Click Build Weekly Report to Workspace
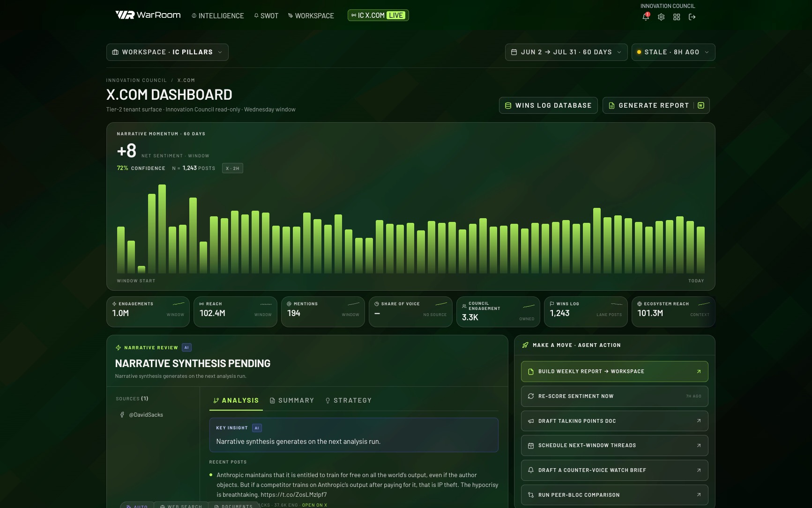Screen dimensions: 812x508 [614, 371]
